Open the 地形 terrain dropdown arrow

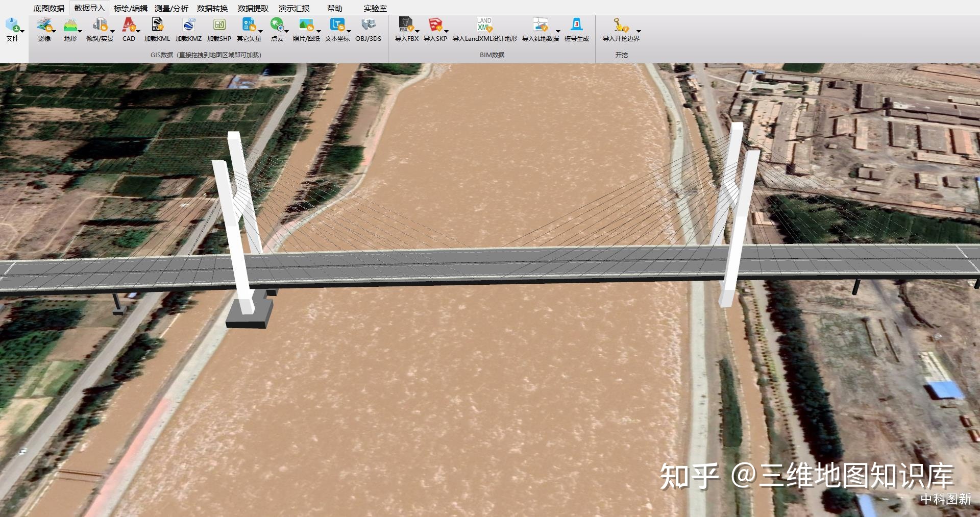[x=80, y=31]
